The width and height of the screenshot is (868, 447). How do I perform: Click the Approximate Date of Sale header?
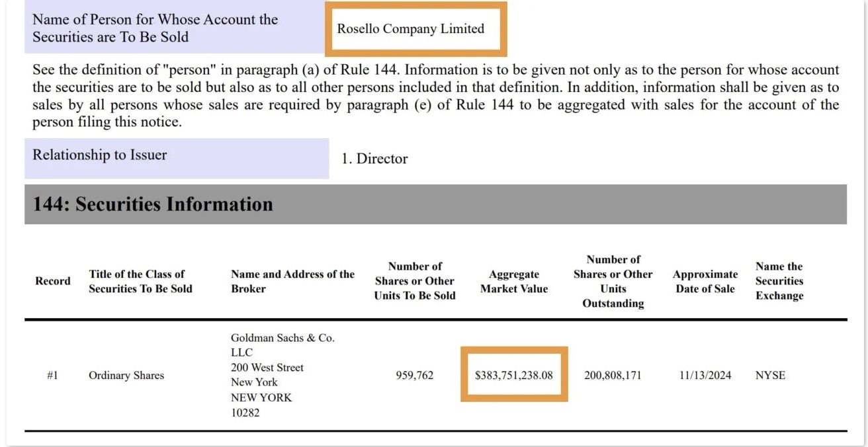click(705, 281)
